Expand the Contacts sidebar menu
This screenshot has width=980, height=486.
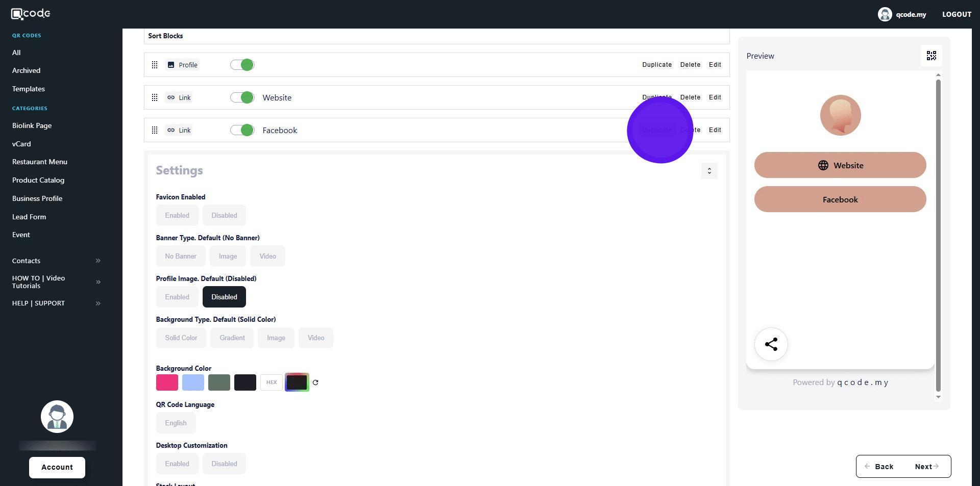click(98, 261)
